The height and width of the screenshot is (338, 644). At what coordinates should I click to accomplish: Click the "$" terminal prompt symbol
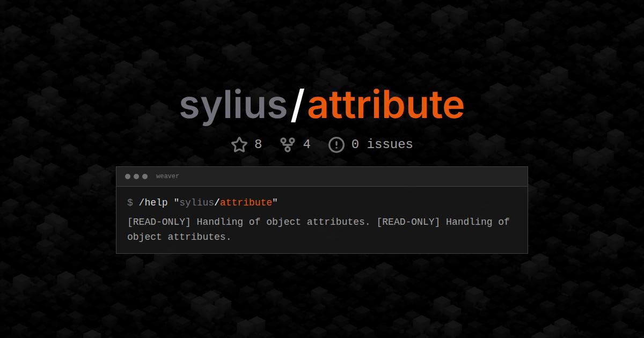[x=130, y=202]
